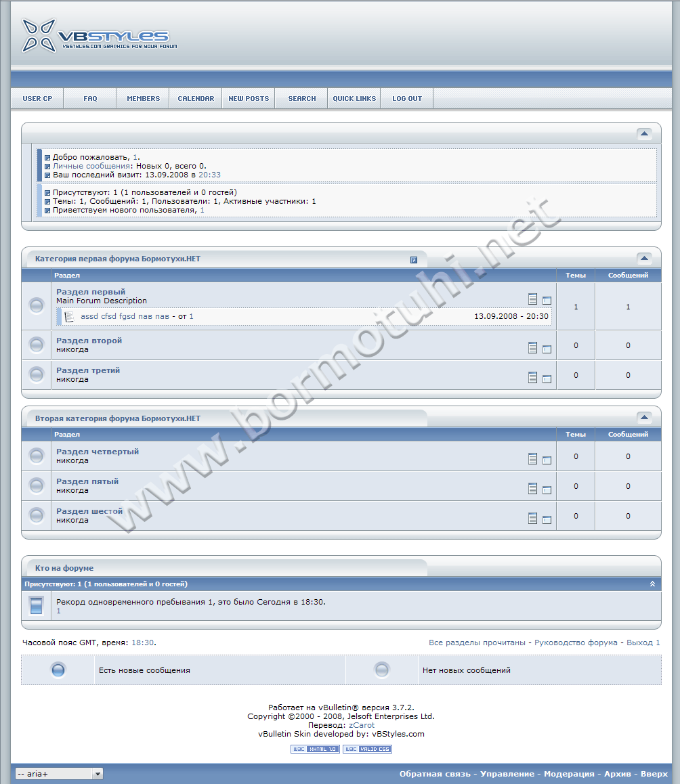
Task: Click document icon in 'Раздел четвертый' row
Action: click(x=532, y=458)
